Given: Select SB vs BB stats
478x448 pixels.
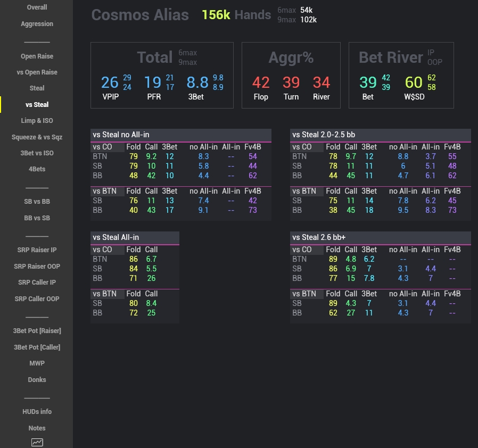Looking at the screenshot, I should [x=37, y=202].
